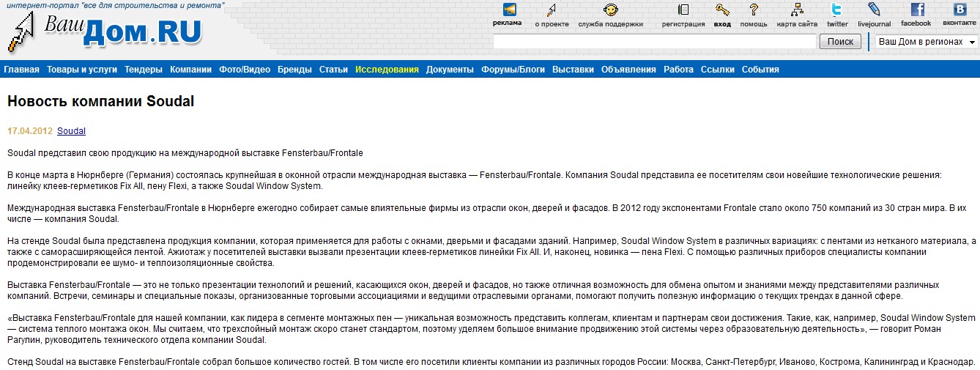Click the date 17.04.2012
Viewport: 980px width, 370px height.
30,131
